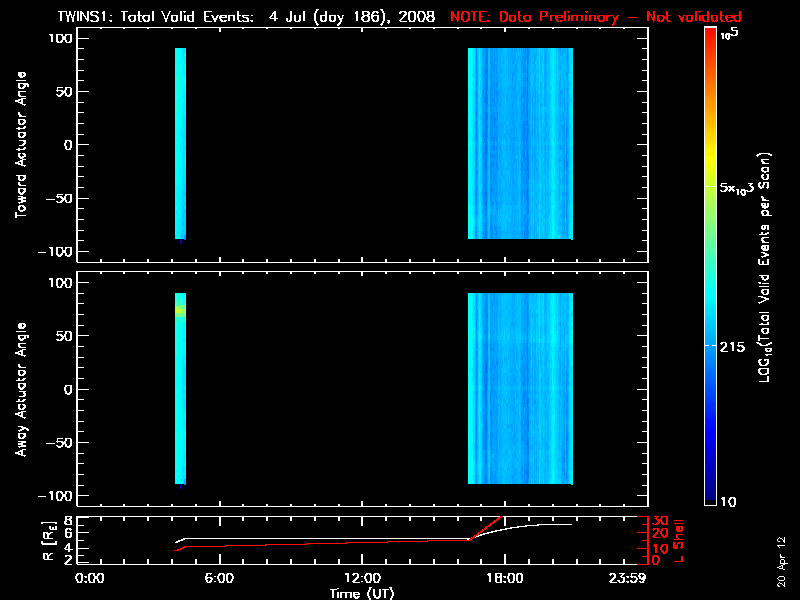800x600 pixels.
Task: Click the '0' tick of the Away panel
Action: tap(69, 389)
